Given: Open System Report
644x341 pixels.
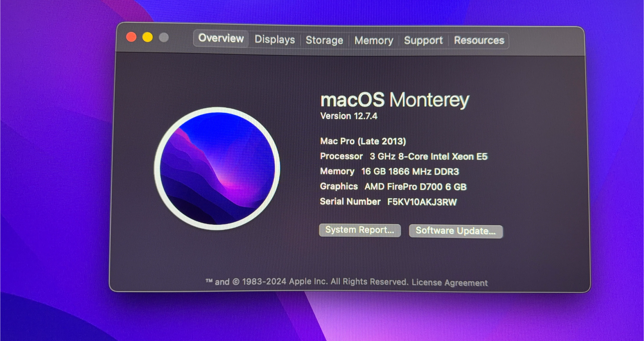Looking at the screenshot, I should [x=360, y=230].
